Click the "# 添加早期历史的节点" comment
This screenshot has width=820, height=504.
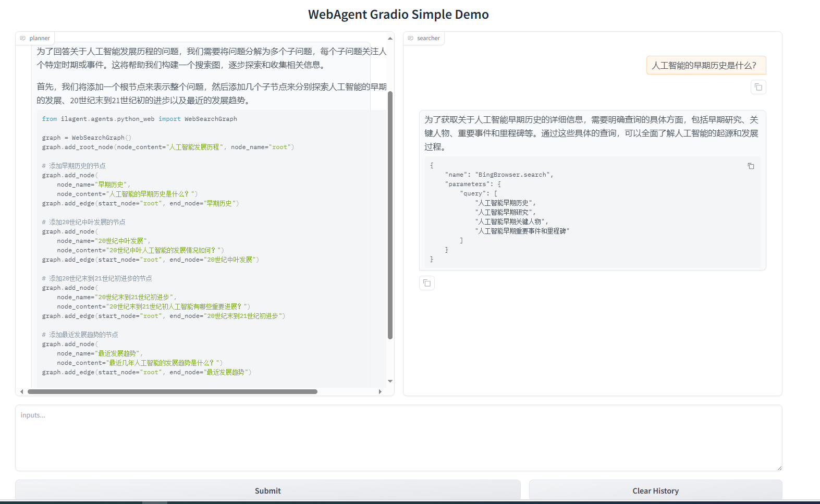pyautogui.click(x=74, y=166)
